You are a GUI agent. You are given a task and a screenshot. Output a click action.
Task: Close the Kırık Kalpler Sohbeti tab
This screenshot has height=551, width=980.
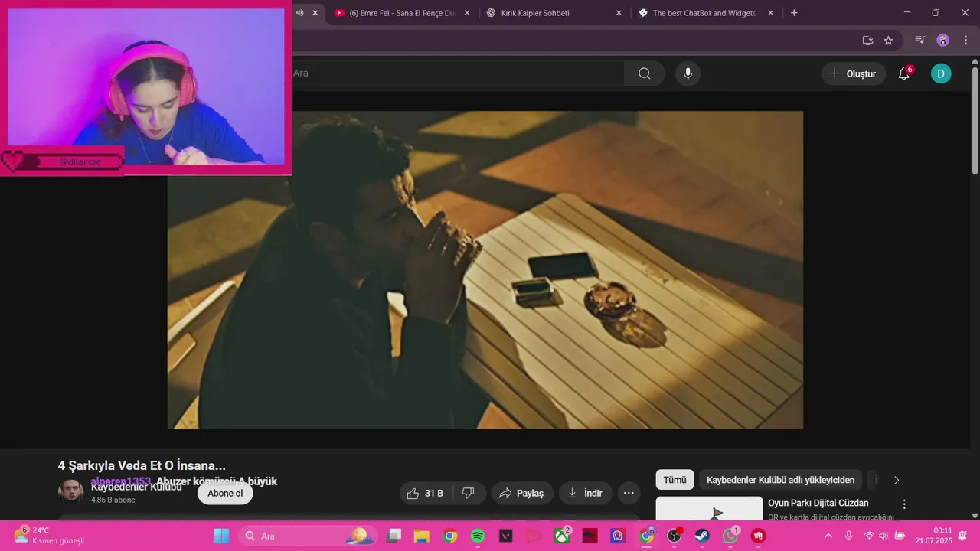tap(619, 13)
